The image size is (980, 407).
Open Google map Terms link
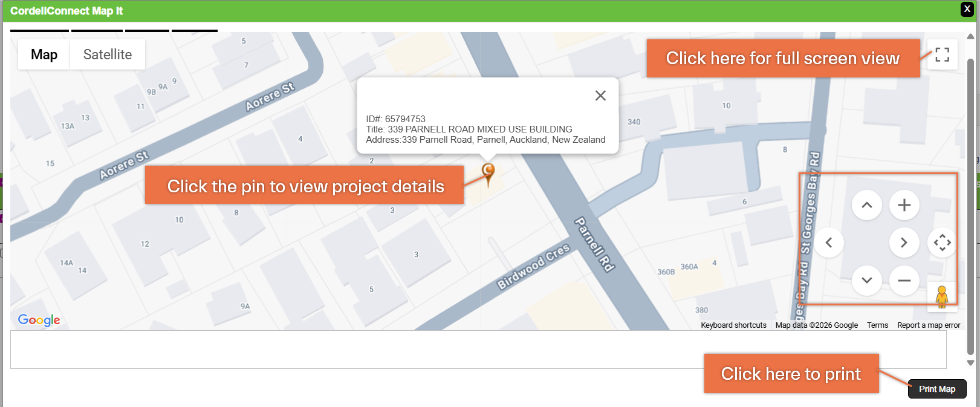(877, 325)
